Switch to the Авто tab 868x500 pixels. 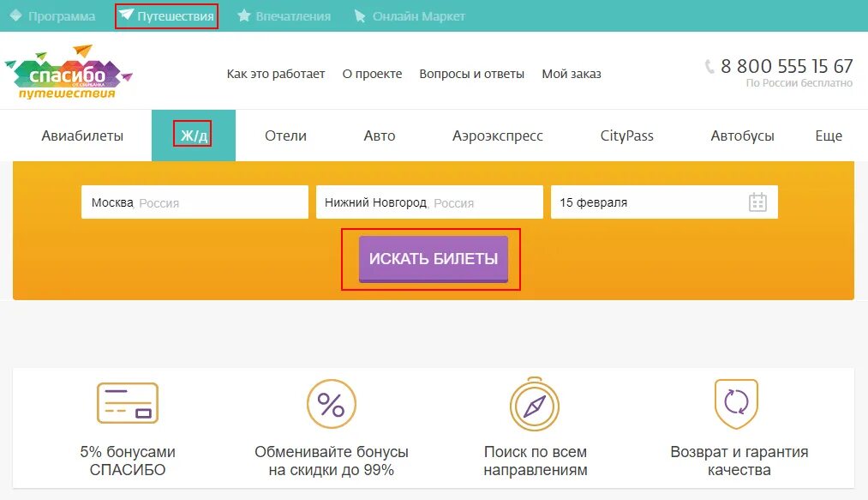pyautogui.click(x=380, y=136)
